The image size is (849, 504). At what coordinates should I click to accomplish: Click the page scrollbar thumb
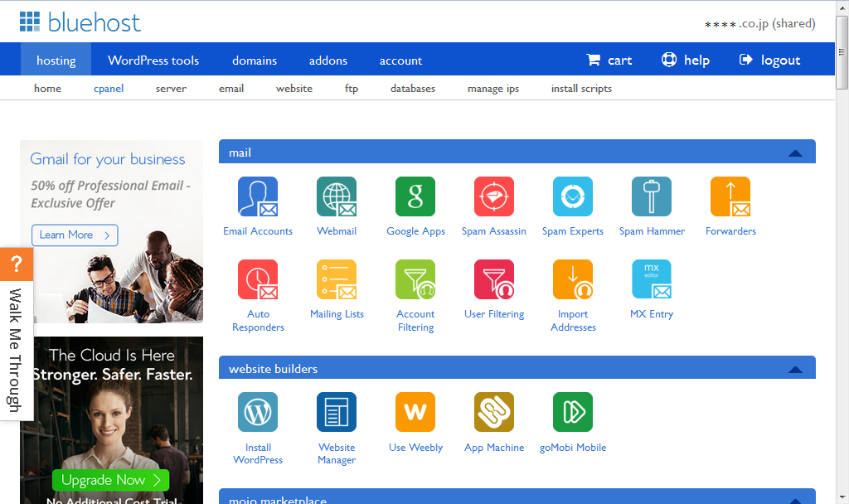pos(842,52)
